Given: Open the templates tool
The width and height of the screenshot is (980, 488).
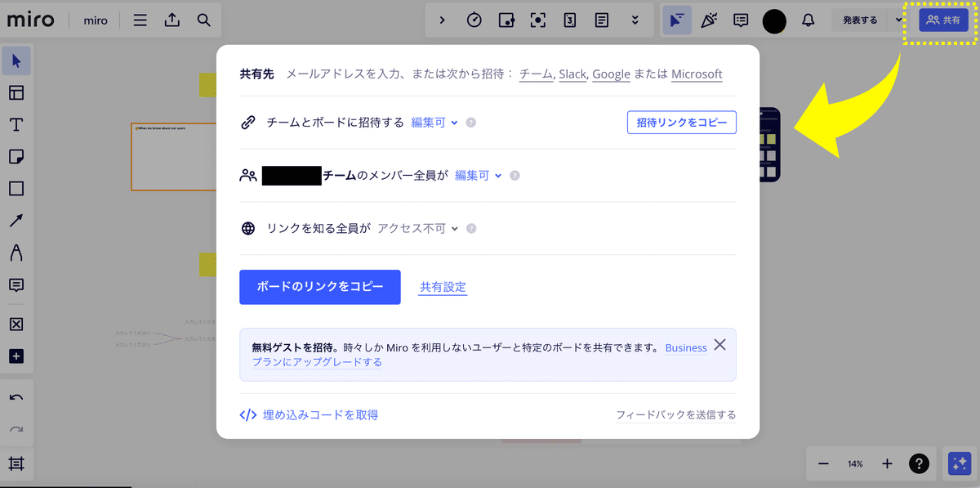Looking at the screenshot, I should [16, 92].
